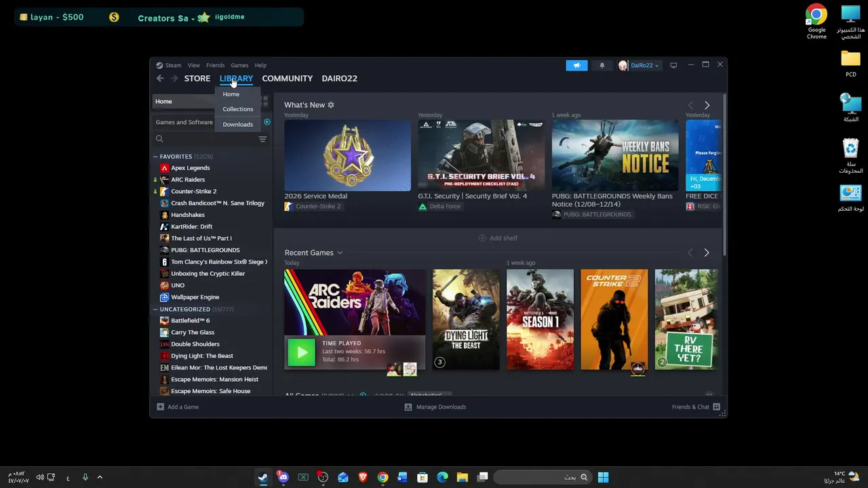
Task: Open the announcements megaphone button
Action: point(576,65)
